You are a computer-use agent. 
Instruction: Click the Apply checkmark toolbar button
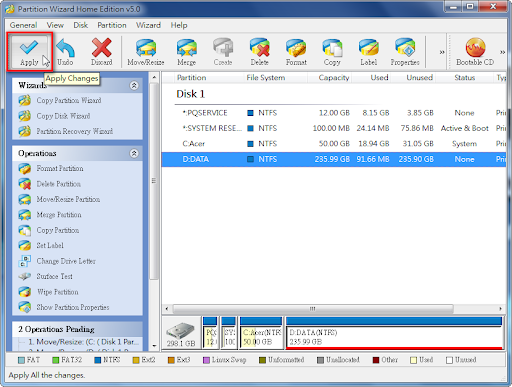29,51
